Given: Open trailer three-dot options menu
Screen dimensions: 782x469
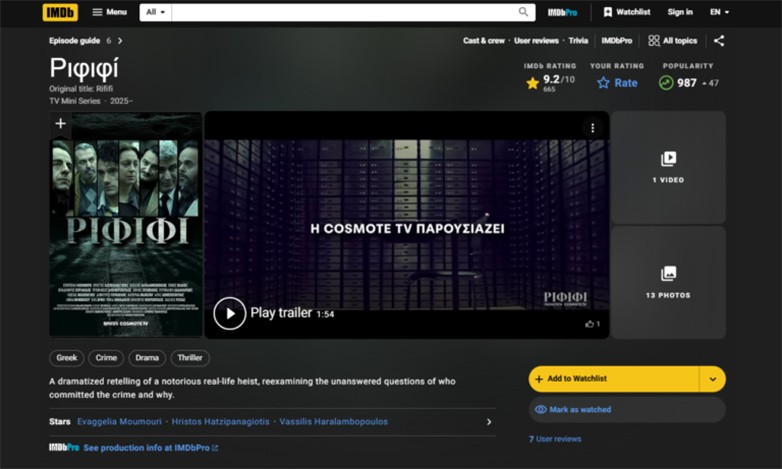Looking at the screenshot, I should pos(592,128).
